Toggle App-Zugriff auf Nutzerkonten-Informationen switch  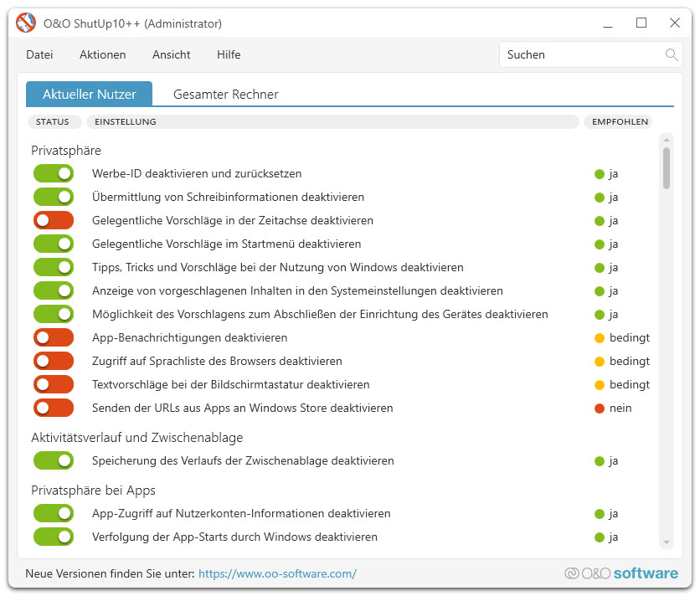54,513
